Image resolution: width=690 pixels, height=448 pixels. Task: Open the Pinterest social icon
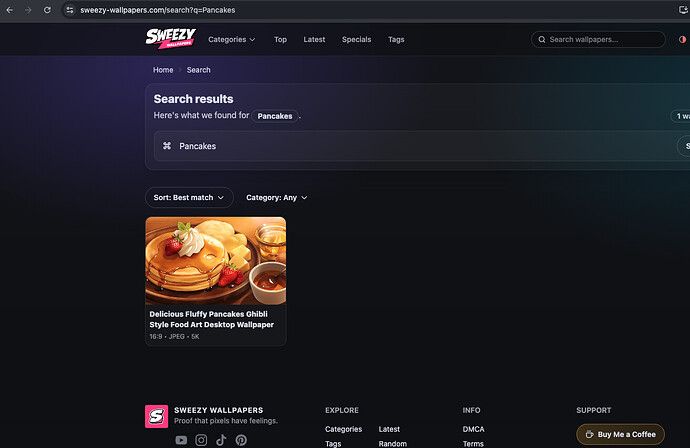click(x=241, y=440)
